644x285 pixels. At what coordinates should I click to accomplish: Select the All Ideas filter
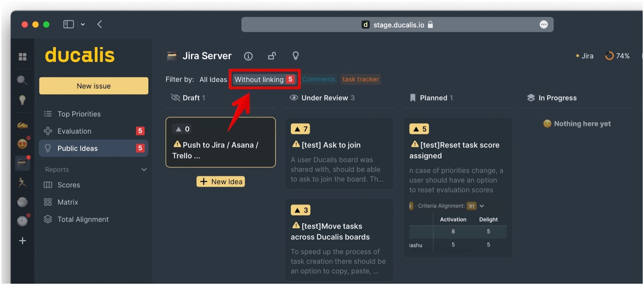coord(213,80)
